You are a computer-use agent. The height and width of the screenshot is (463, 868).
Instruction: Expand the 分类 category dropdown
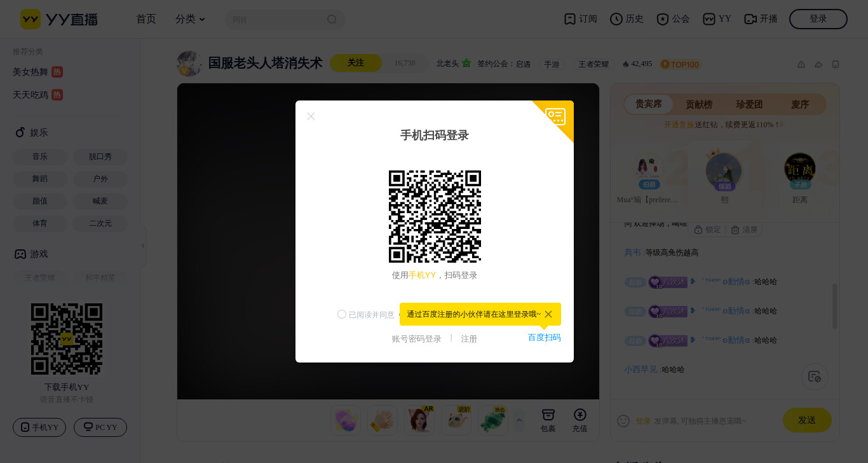click(190, 19)
